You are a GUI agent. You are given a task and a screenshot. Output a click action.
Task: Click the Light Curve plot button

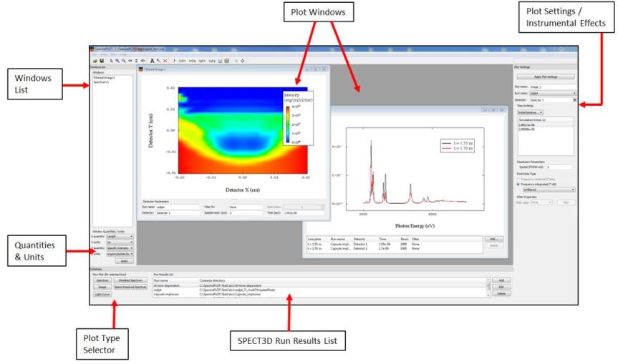pos(102,294)
